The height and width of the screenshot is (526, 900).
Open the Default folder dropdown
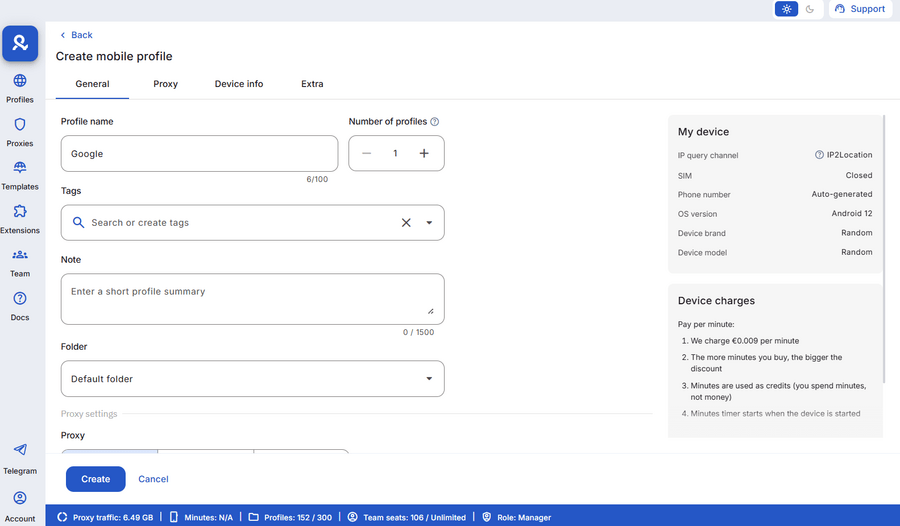252,379
